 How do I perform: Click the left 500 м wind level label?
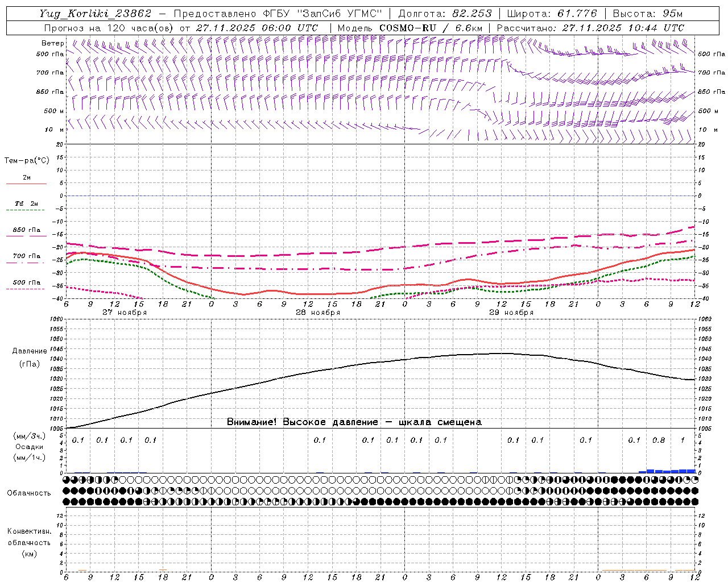pyautogui.click(x=55, y=111)
